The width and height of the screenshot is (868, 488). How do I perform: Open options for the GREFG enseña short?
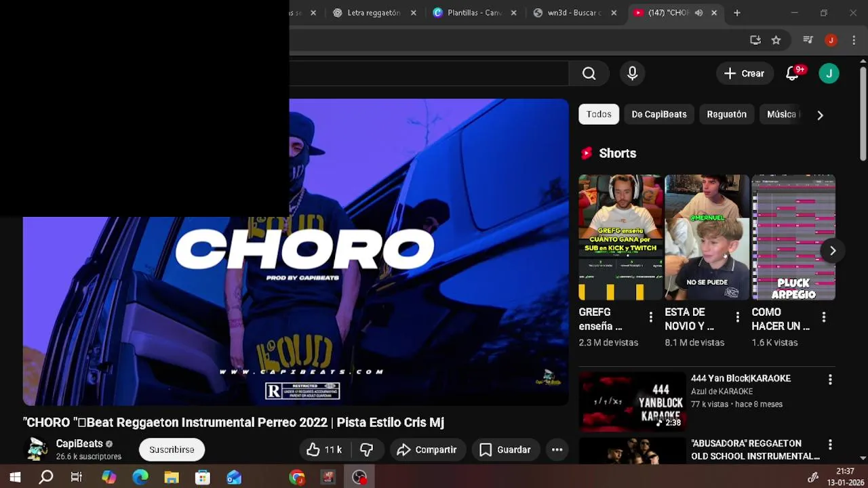tap(650, 317)
